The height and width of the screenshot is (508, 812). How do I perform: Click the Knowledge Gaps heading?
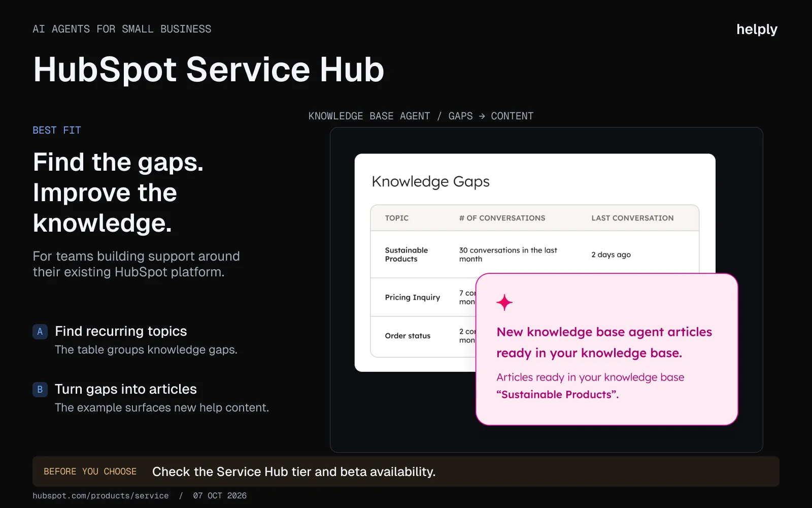click(430, 182)
